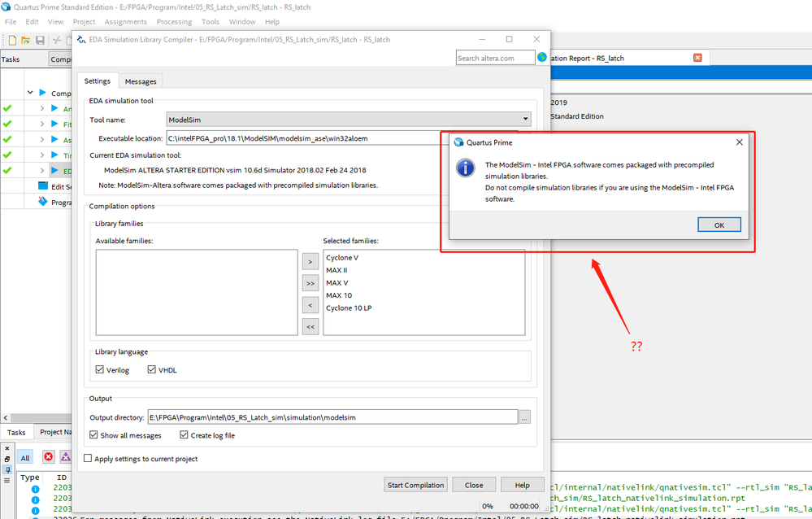Open the Tools menu

211,22
